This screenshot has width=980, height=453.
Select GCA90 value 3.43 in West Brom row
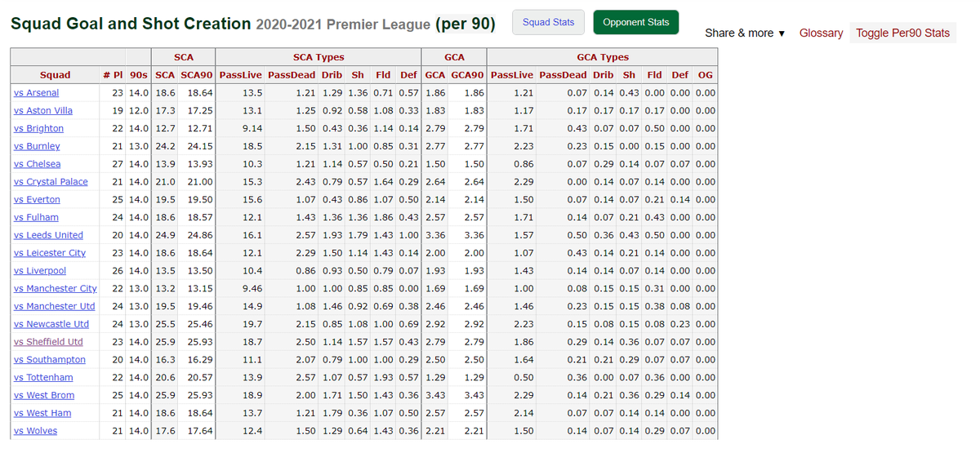tap(474, 396)
